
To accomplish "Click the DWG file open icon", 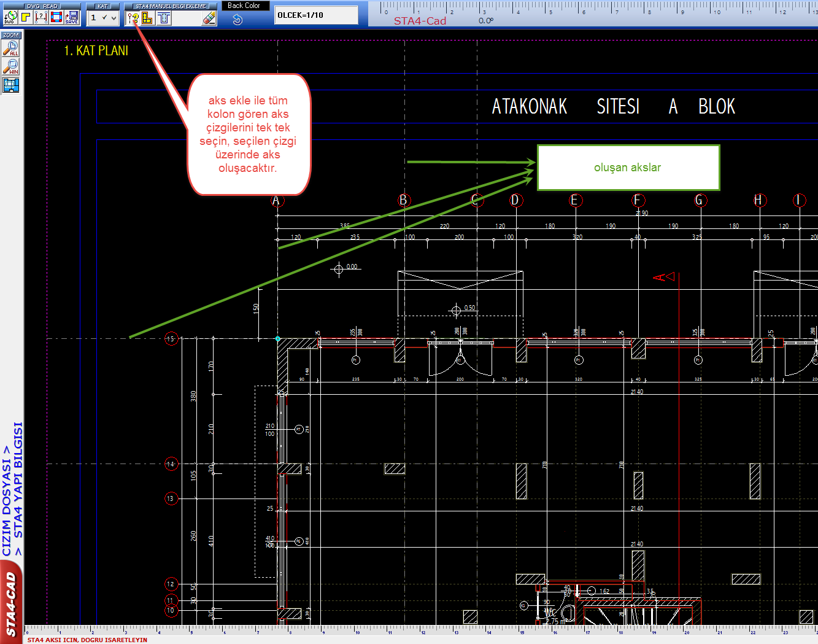I will tap(10, 18).
